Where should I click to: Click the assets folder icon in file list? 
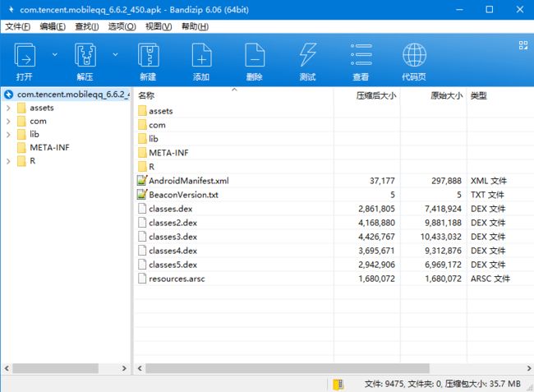pyautogui.click(x=142, y=111)
